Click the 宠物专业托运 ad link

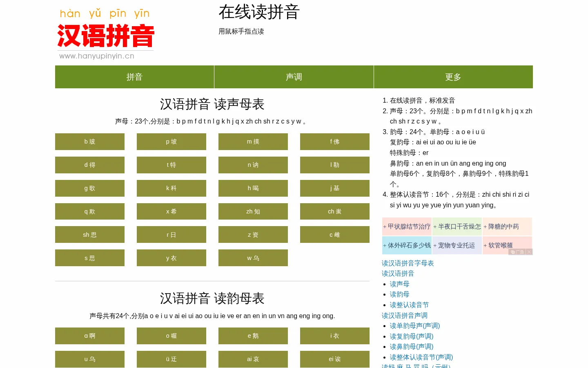457,245
